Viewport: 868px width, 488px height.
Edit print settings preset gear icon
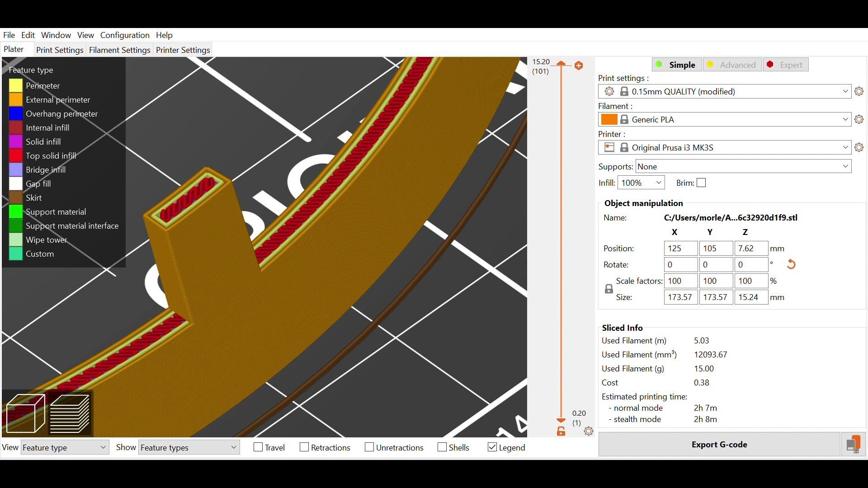[x=859, y=91]
